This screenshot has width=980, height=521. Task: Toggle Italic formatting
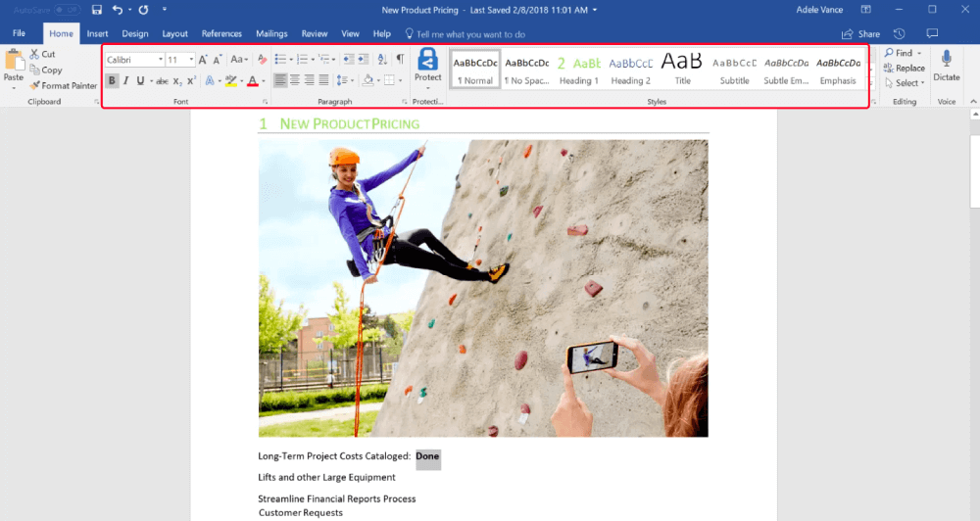126,80
